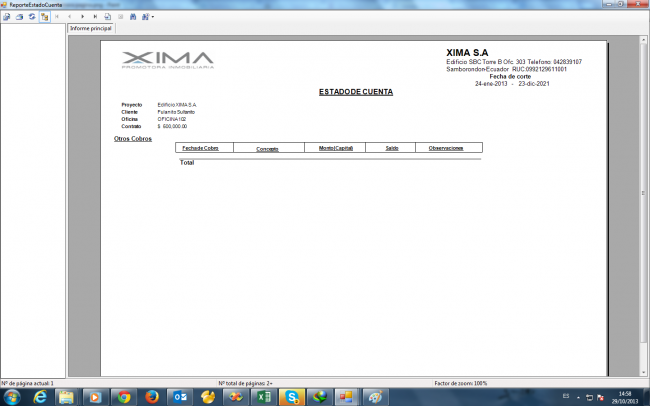
Task: Switch to the active report app taskbar icon
Action: point(347,397)
